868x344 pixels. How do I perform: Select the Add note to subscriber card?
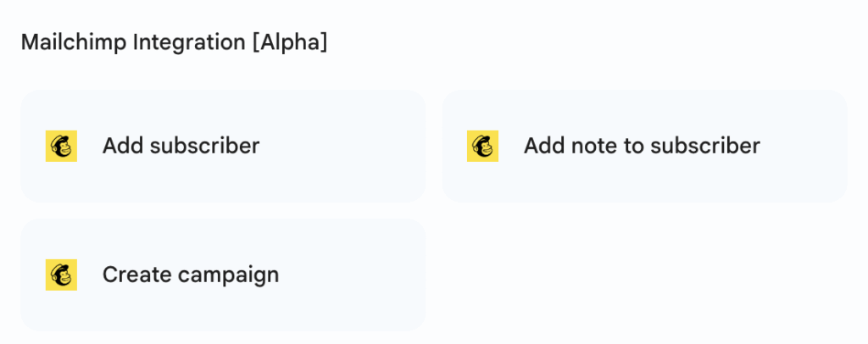[x=644, y=146]
